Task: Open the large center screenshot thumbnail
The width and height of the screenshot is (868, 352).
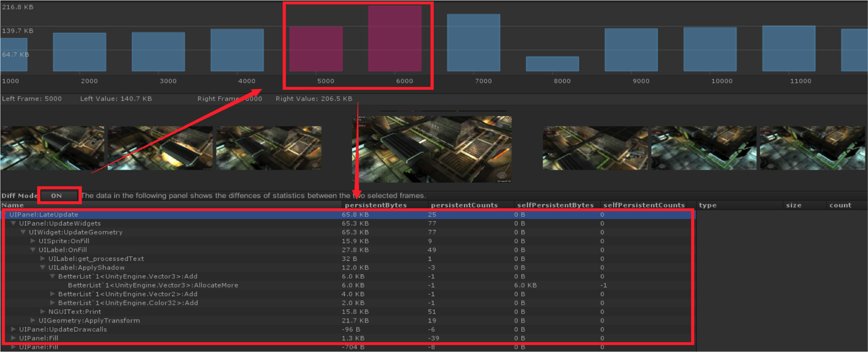Action: click(432, 149)
